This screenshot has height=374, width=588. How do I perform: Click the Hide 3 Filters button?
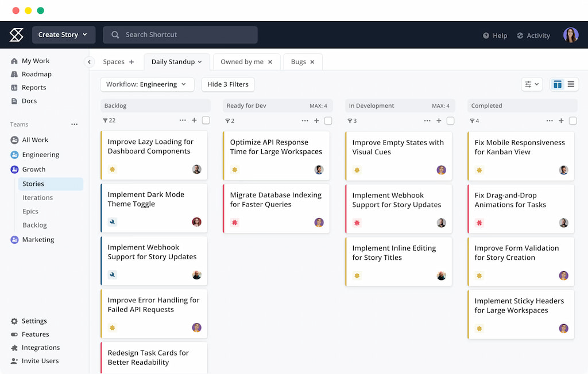[x=227, y=84]
